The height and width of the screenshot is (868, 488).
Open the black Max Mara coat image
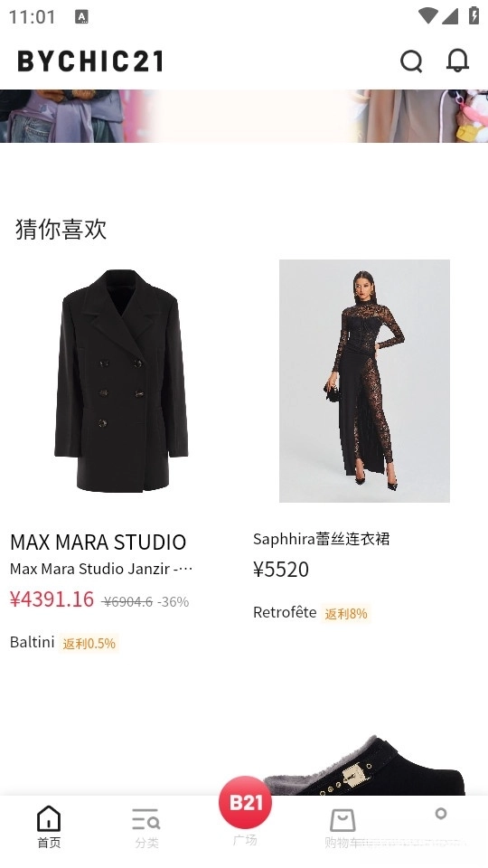[121, 381]
